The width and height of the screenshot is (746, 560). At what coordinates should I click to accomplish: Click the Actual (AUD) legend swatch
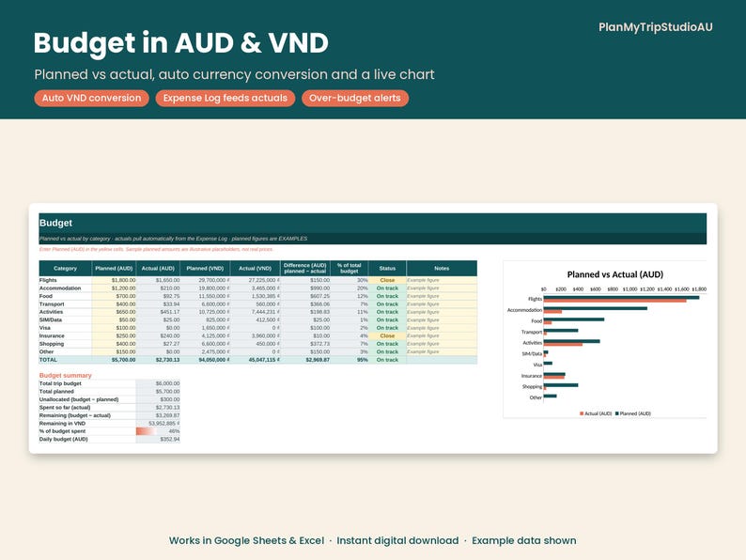tap(582, 413)
